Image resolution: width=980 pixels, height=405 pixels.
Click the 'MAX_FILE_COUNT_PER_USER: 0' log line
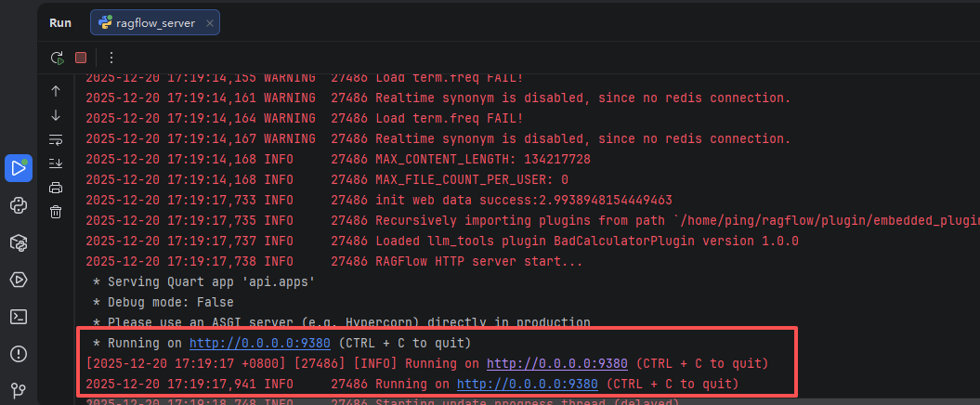[327, 180]
